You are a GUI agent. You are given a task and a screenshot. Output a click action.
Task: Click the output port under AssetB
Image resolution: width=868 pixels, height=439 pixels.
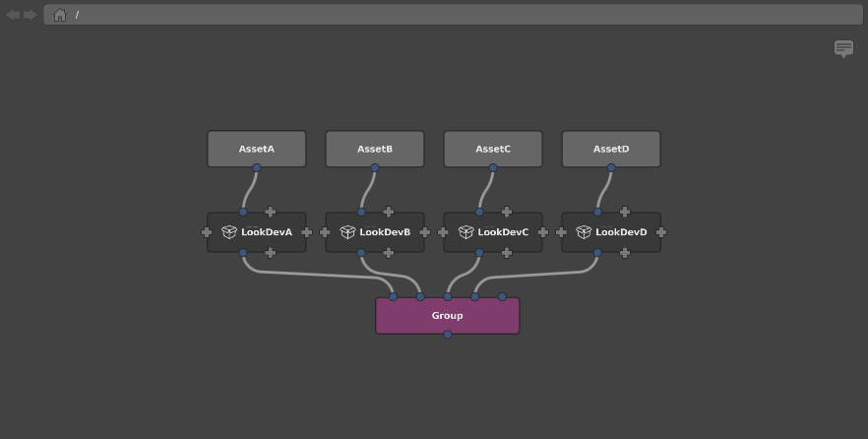[x=375, y=167]
